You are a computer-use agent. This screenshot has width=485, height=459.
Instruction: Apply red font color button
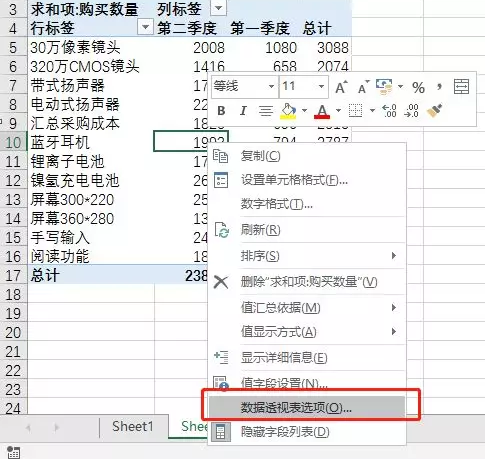[x=322, y=111]
